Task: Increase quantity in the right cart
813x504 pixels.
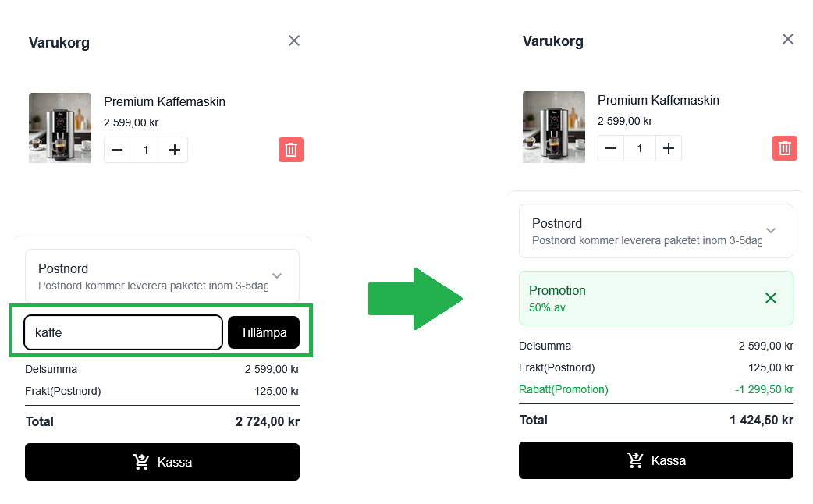Action: pyautogui.click(x=669, y=148)
